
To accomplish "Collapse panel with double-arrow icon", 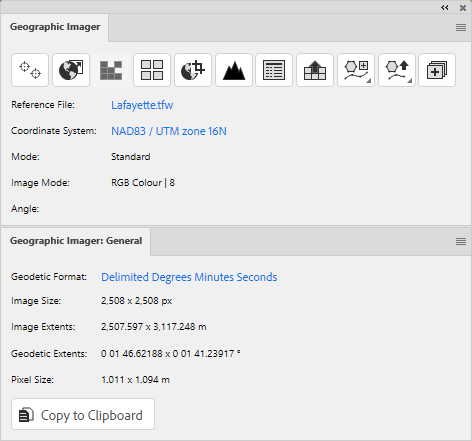I will click(x=445, y=7).
